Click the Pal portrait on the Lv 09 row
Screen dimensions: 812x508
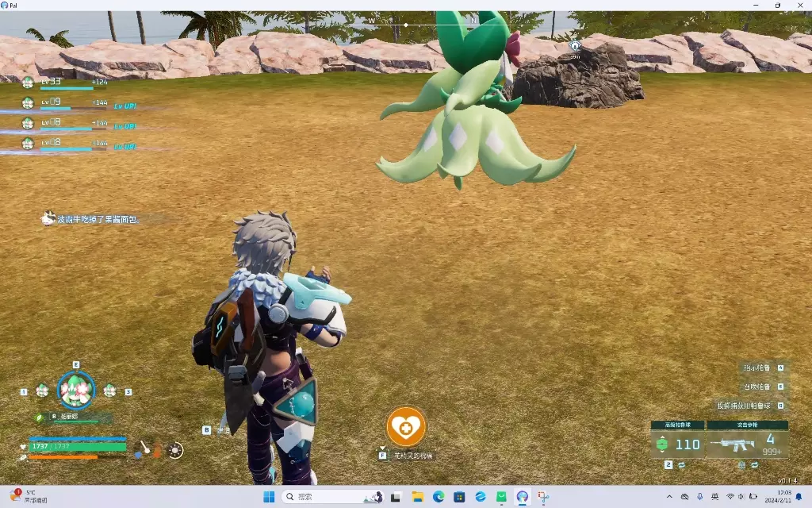click(28, 102)
